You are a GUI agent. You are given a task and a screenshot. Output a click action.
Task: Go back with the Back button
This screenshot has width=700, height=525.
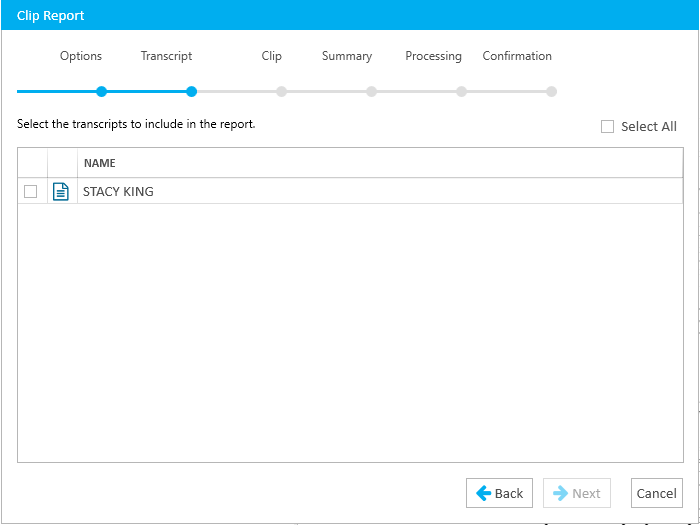499,493
